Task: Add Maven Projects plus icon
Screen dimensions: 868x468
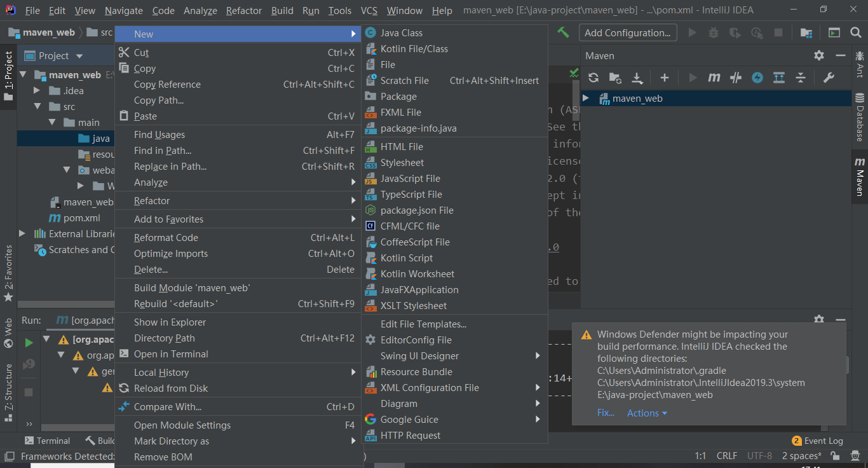Action: coord(665,78)
